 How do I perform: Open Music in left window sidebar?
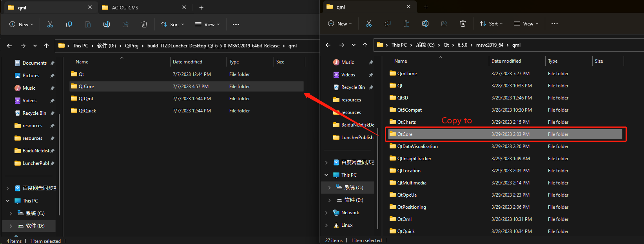click(29, 88)
